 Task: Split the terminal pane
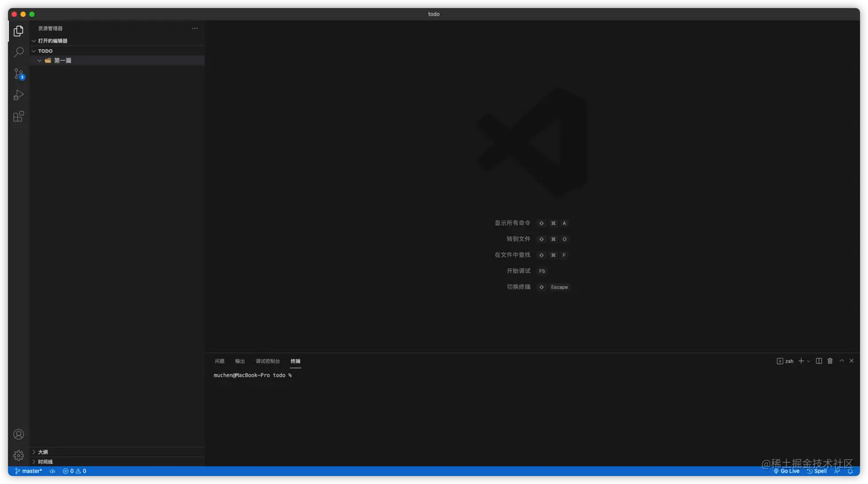(x=819, y=361)
